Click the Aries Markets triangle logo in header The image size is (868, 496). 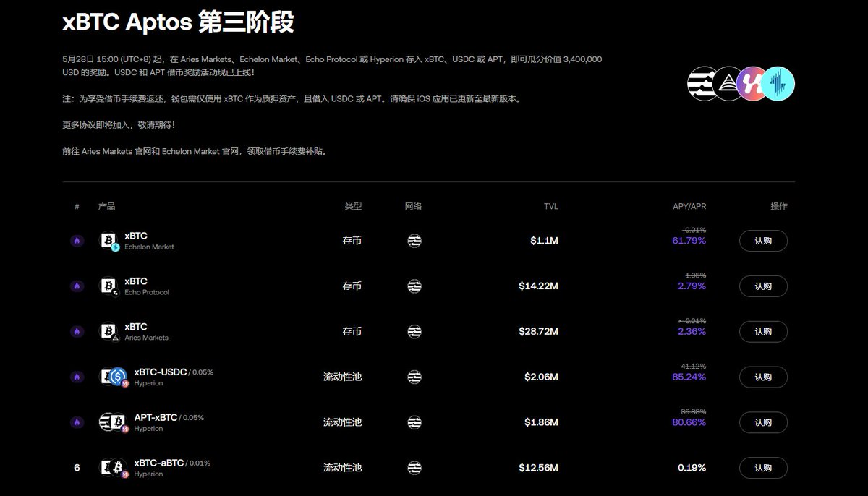tap(727, 84)
